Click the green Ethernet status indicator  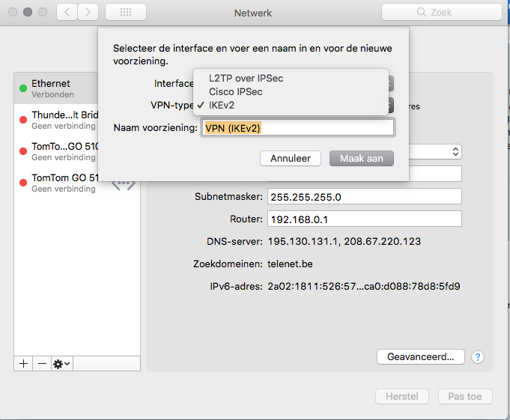(23, 88)
